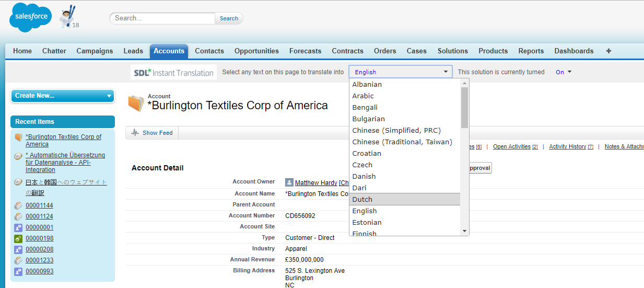
Task: Click the plus icon for all tabs
Action: [x=608, y=51]
